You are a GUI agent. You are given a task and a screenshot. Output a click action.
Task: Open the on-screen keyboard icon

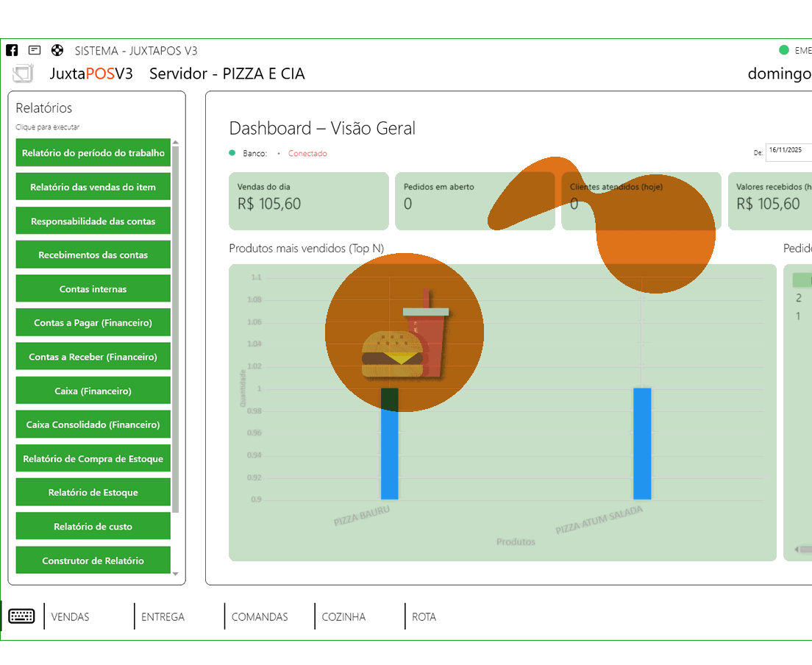pos(22,616)
